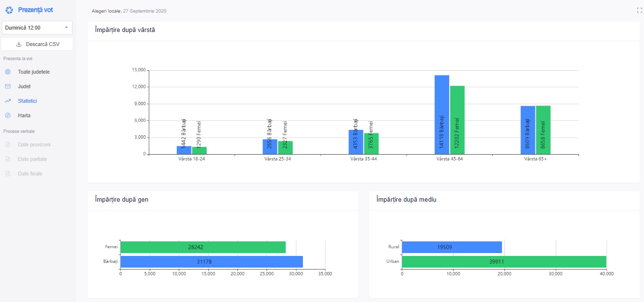Click the green Femei bar for Vârsta 65+
Screen dimensions: 644x302
[x=543, y=130]
